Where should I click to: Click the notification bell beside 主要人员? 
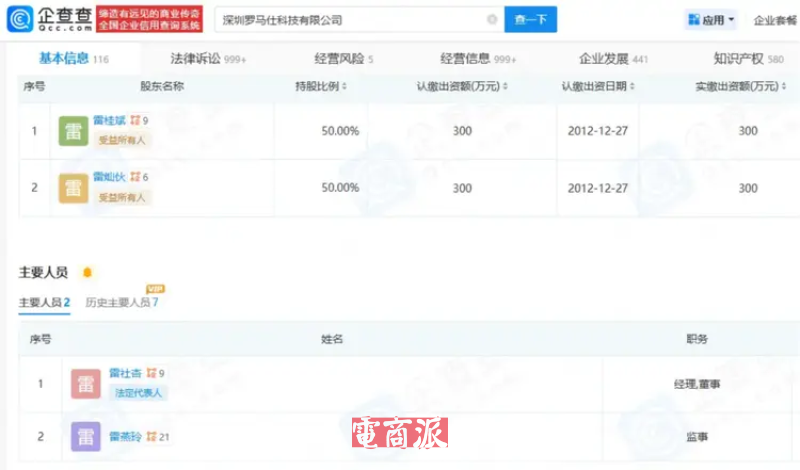click(x=87, y=273)
